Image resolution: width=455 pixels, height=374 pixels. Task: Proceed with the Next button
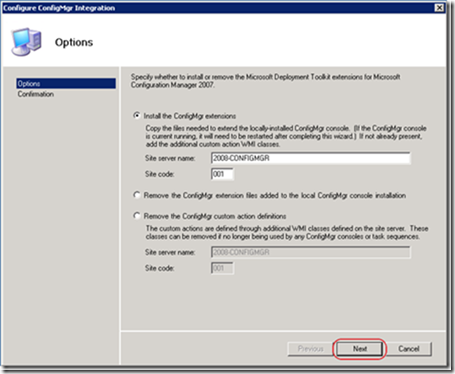coord(360,349)
